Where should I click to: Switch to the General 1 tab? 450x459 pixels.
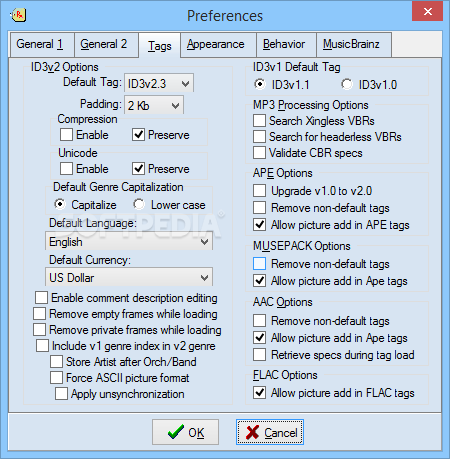tap(42, 44)
